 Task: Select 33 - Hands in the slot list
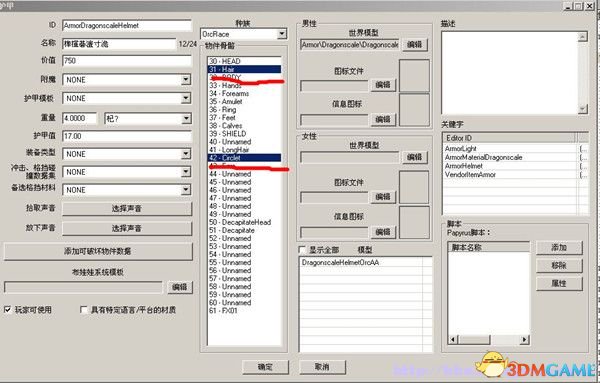click(245, 85)
